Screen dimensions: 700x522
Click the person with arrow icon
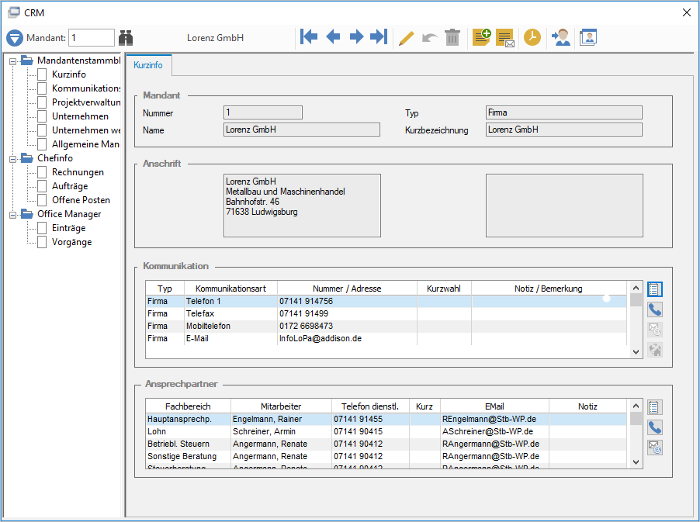[x=561, y=38]
